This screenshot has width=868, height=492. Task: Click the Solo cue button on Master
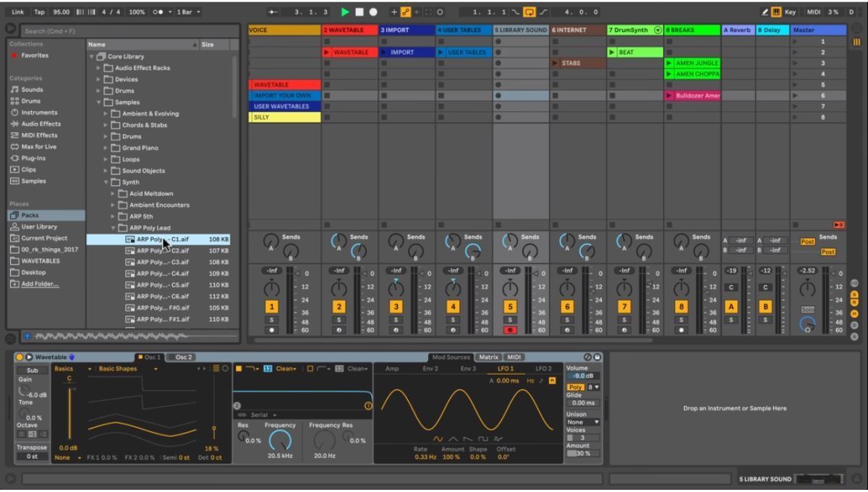tap(807, 310)
